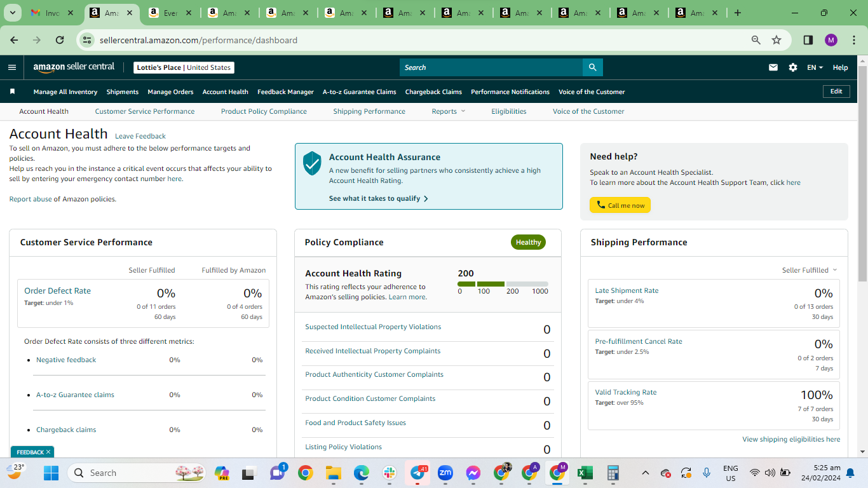Screen dimensions: 868x488
Task: Click the Leave Feedback link
Action: (x=140, y=136)
